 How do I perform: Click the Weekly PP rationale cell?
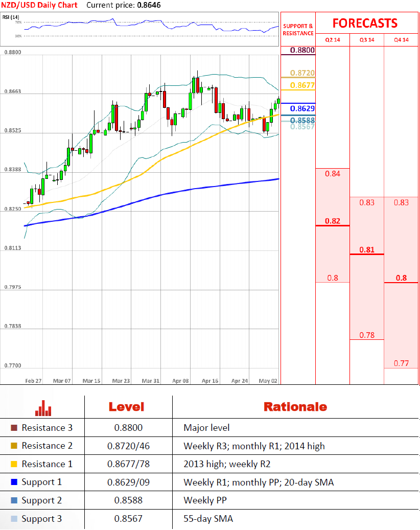[x=205, y=500]
